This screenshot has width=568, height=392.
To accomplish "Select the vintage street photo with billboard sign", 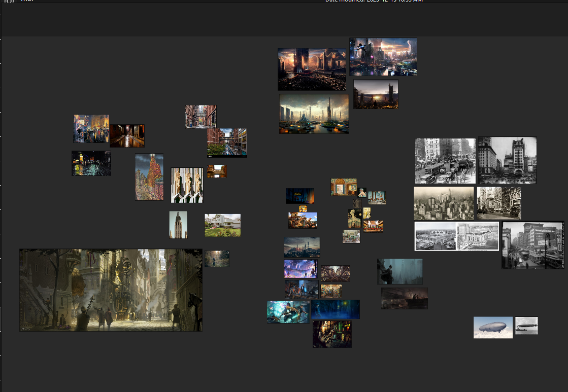I will tap(533, 245).
